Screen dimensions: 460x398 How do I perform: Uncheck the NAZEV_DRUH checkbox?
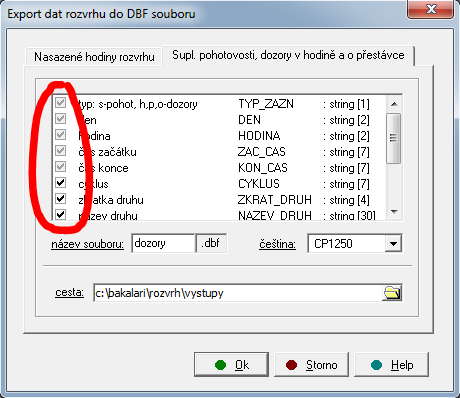click(x=60, y=214)
